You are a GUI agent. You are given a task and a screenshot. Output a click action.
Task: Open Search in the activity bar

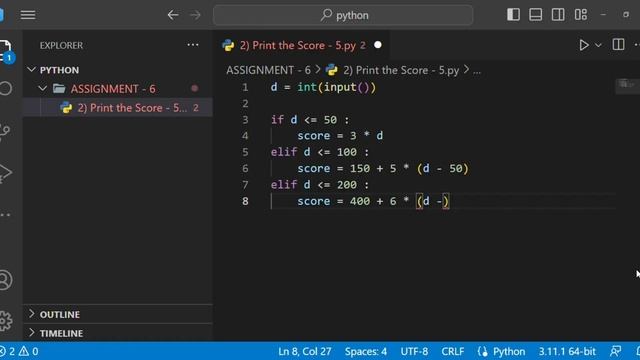click(x=6, y=88)
